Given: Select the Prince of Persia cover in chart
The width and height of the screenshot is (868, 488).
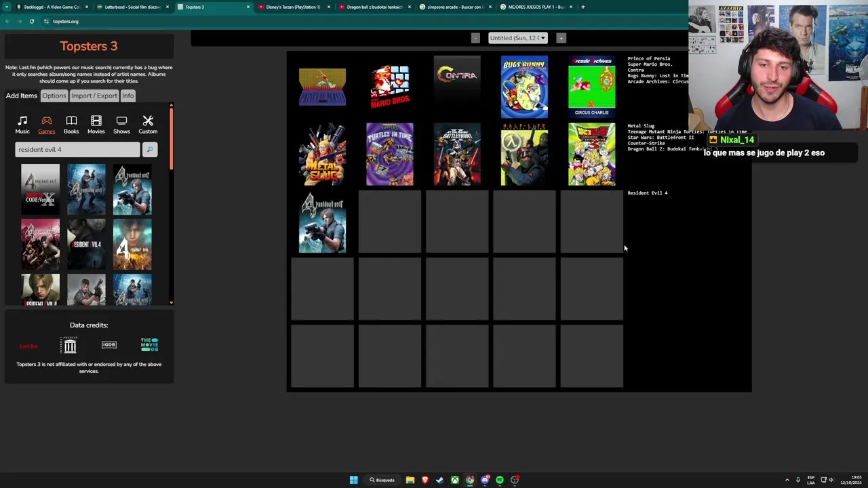Looking at the screenshot, I should [322, 87].
